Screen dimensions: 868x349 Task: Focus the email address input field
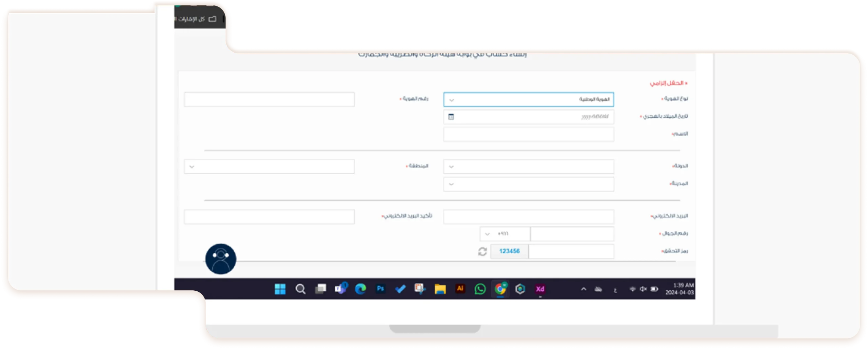528,216
